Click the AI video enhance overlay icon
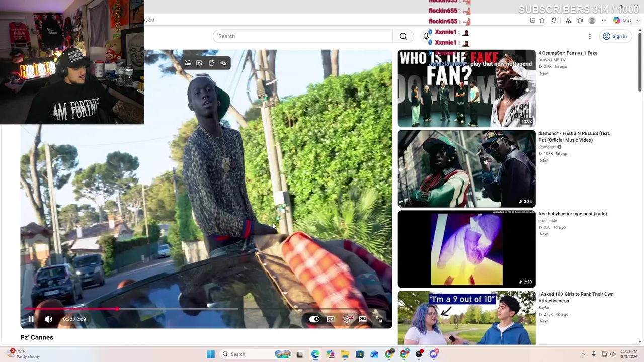This screenshot has width=644, height=362. (199, 63)
